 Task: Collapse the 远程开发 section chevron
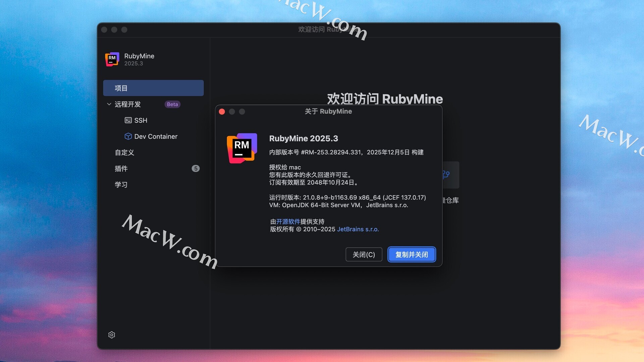(109, 104)
